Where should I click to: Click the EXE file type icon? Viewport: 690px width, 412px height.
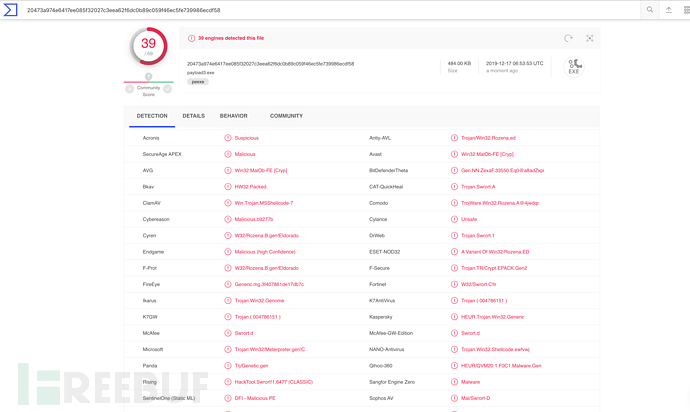[x=574, y=67]
